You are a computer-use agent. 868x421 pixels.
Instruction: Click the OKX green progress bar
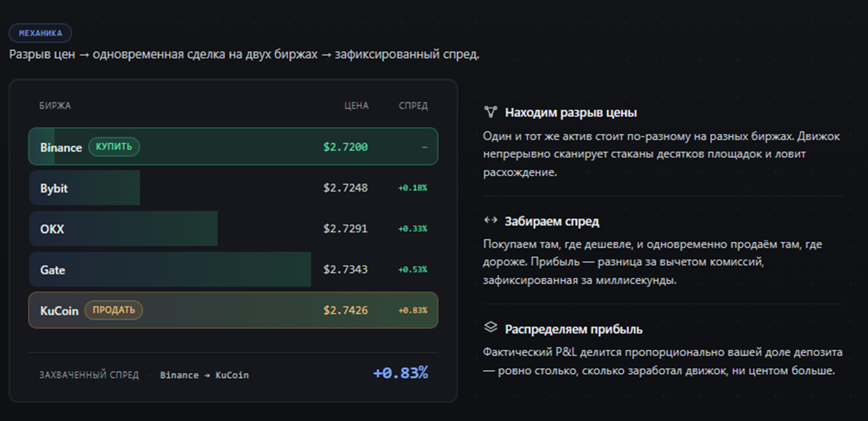[x=123, y=229]
